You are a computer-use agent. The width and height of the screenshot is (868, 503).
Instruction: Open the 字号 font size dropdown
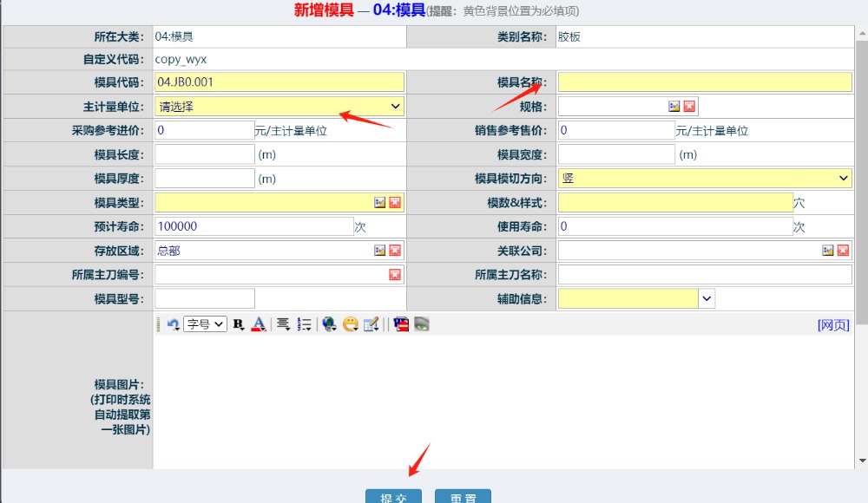pos(205,324)
